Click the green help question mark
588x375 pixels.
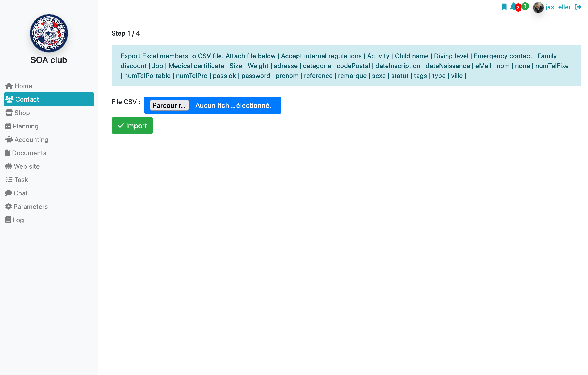tap(525, 6)
